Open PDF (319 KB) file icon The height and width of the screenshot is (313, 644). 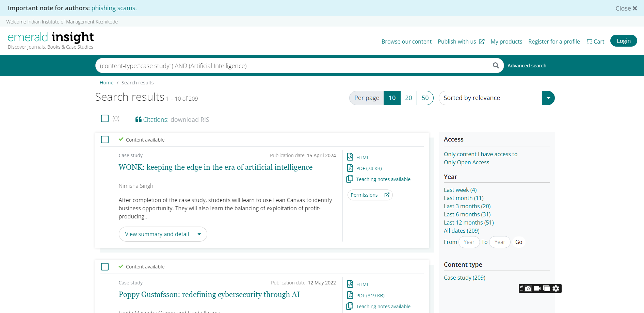pyautogui.click(x=350, y=295)
